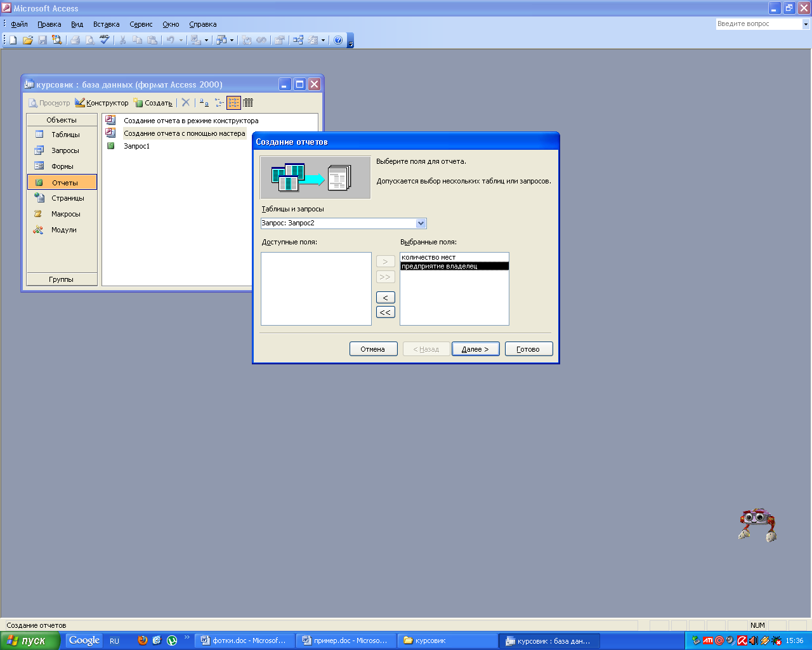Click the Relationships toolbar icon
This screenshot has width=812, height=650.
[x=298, y=40]
